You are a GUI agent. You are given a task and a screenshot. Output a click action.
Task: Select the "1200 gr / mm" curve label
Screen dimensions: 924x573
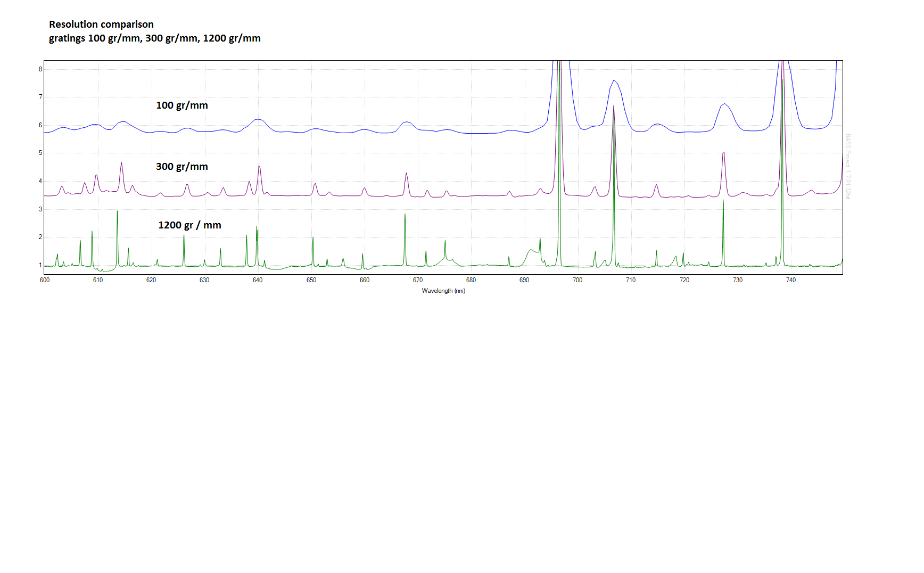189,225
